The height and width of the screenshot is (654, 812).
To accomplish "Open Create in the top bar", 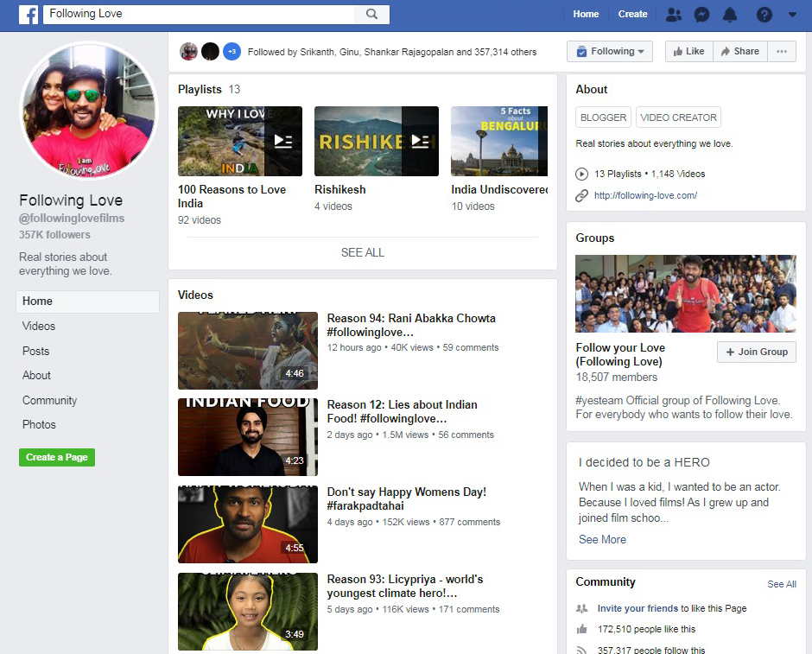I will coord(632,14).
